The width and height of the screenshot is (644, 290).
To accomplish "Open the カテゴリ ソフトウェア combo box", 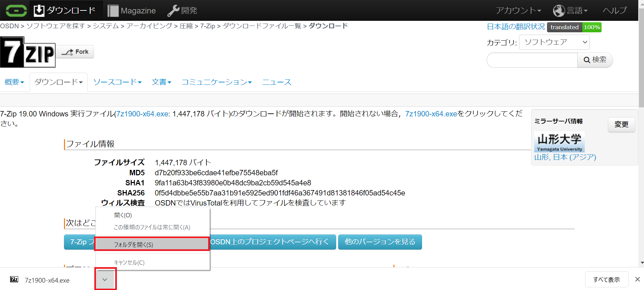I will [x=554, y=42].
